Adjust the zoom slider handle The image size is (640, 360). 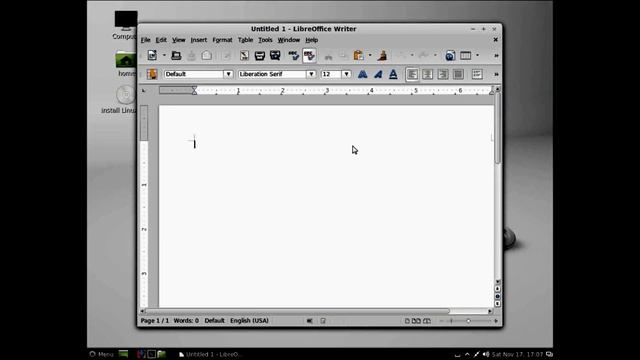click(x=469, y=321)
